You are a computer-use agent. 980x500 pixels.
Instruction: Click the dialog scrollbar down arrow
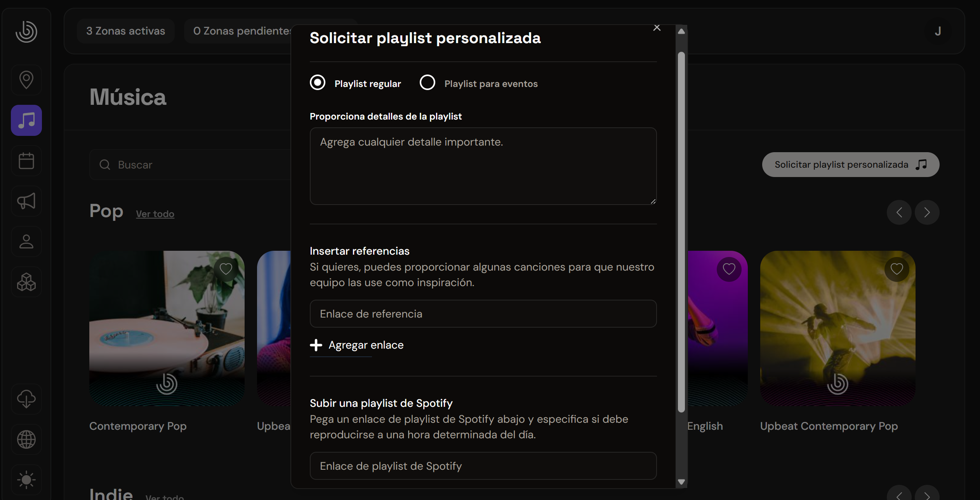click(681, 482)
